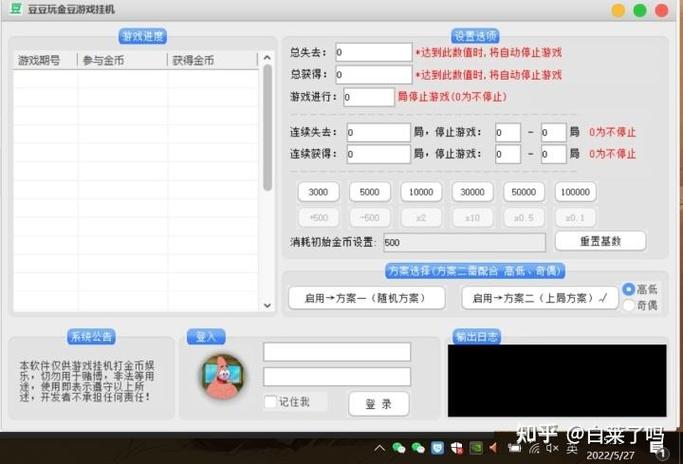Close the app with the red circle button
Image resolution: width=683 pixels, height=464 pixels.
pyautogui.click(x=661, y=10)
